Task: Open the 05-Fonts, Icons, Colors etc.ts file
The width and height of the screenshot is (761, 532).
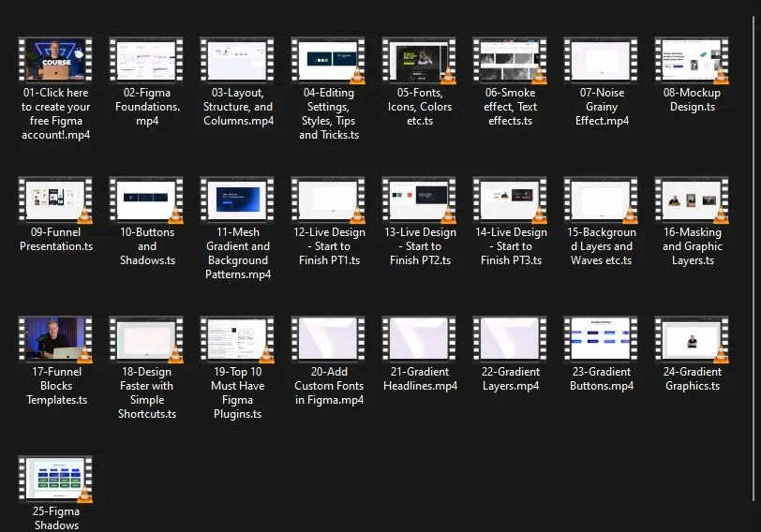Action: pos(419,61)
